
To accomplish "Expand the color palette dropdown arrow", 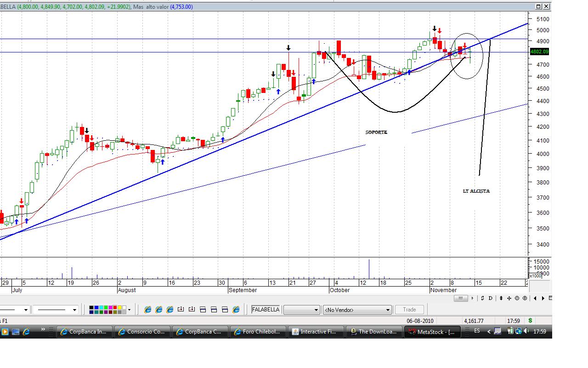I will [x=129, y=310].
